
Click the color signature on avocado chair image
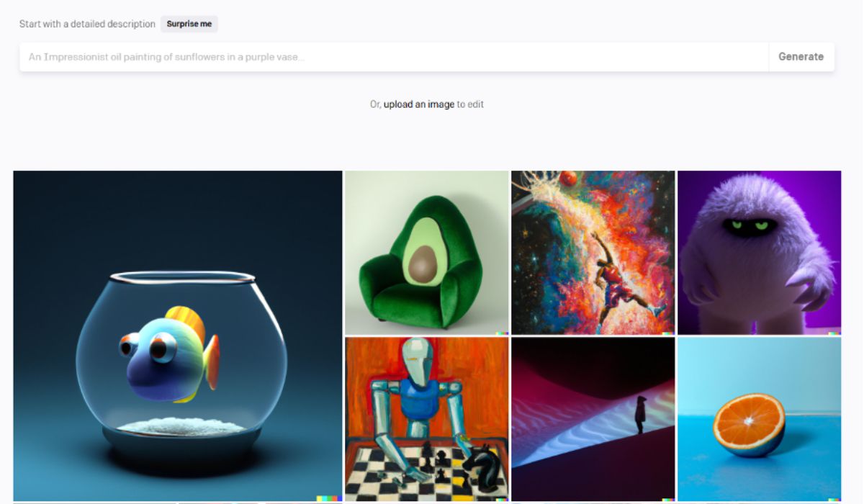click(503, 333)
